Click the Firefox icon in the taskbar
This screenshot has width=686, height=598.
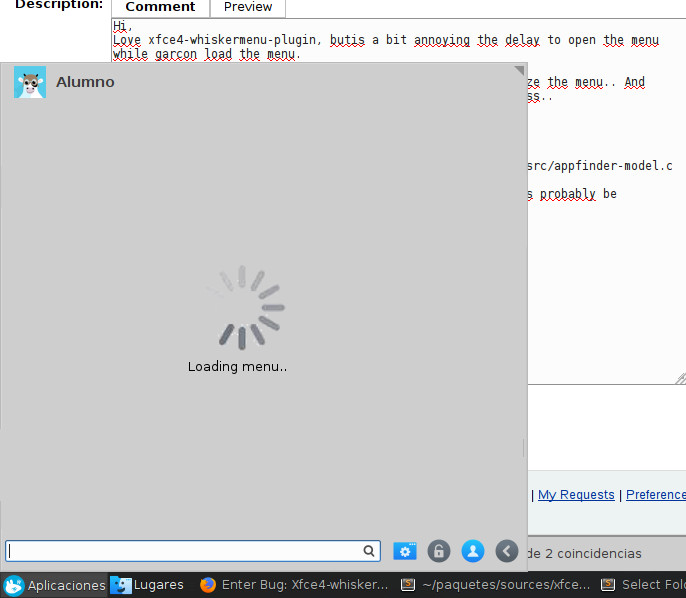208,586
